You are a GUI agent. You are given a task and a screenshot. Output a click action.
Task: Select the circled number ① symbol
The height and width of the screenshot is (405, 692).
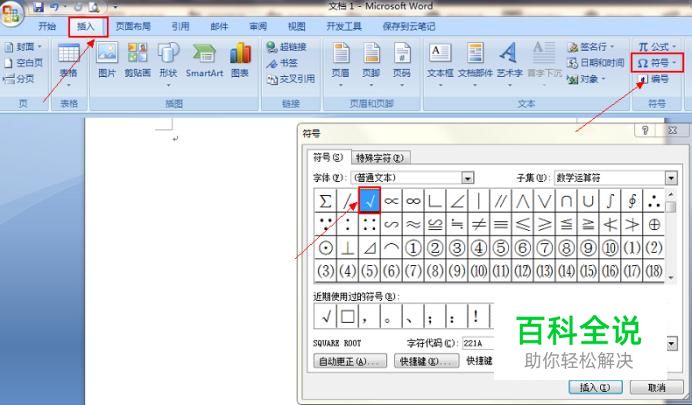pos(413,248)
